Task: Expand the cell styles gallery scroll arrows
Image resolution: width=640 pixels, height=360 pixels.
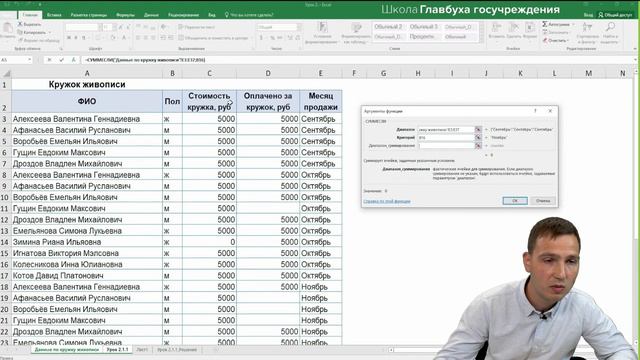Action: (x=481, y=32)
